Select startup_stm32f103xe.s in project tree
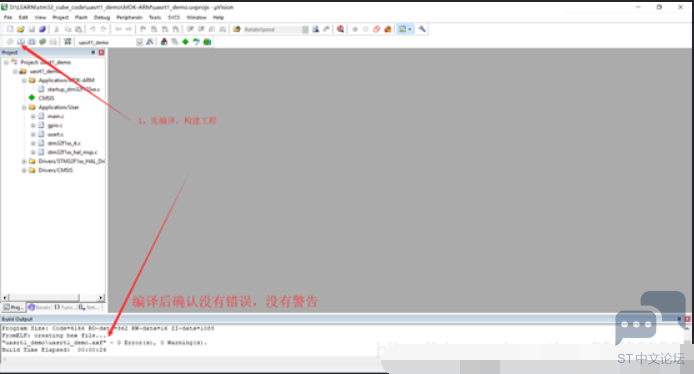 coord(73,89)
